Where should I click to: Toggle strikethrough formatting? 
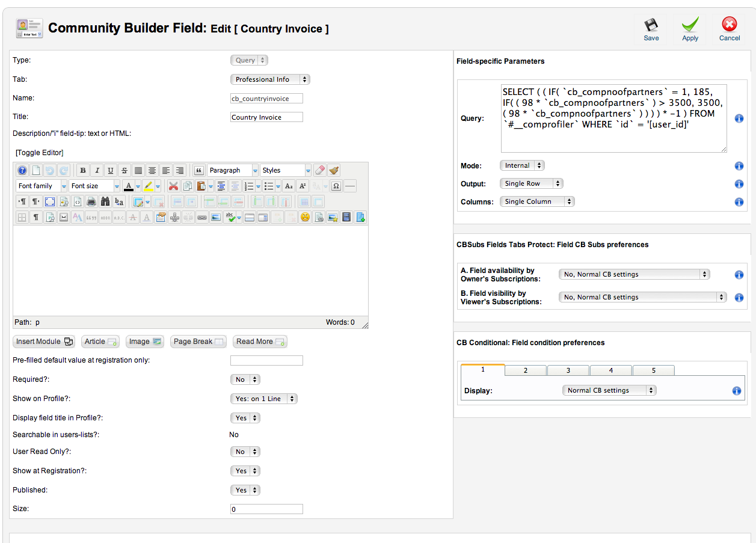pyautogui.click(x=124, y=170)
